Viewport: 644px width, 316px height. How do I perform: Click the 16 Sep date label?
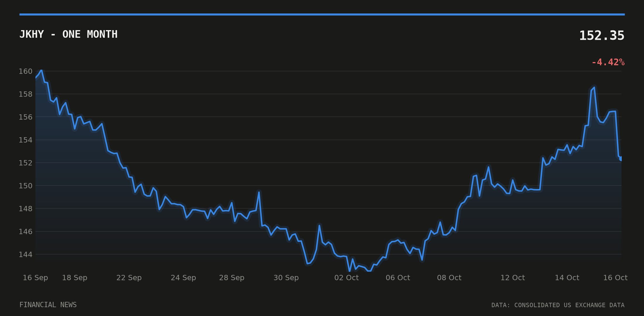coord(35,278)
